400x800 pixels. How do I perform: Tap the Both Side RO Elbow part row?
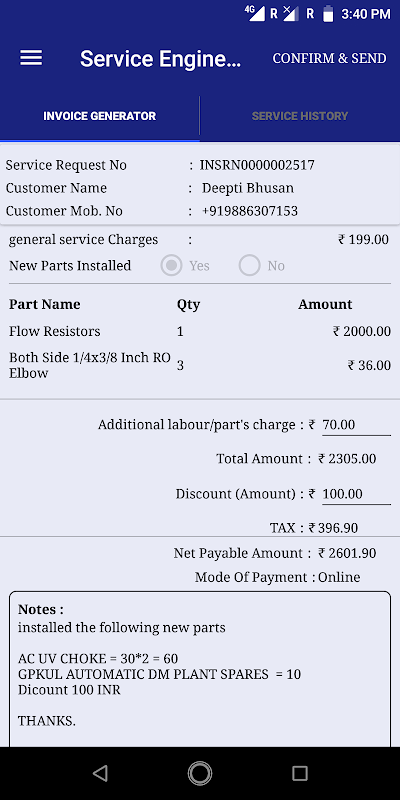[x=200, y=365]
